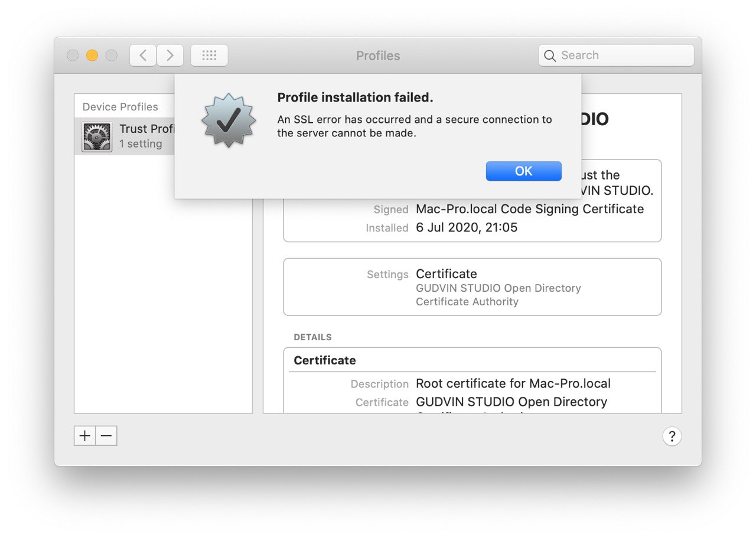Click the magnifying glass search icon
Screen dimensions: 756x538
tap(550, 56)
